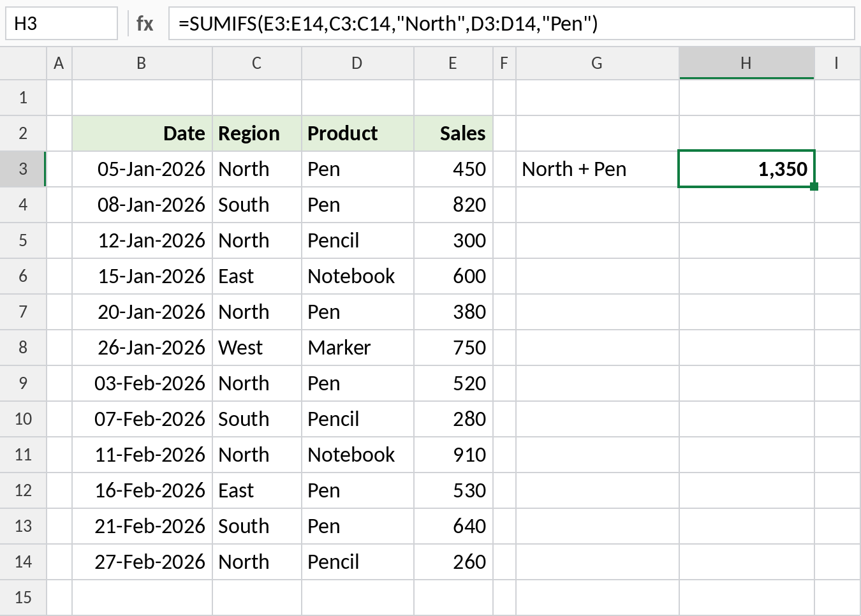Click the Date header cell
The width and height of the screenshot is (861, 616).
coord(142,133)
